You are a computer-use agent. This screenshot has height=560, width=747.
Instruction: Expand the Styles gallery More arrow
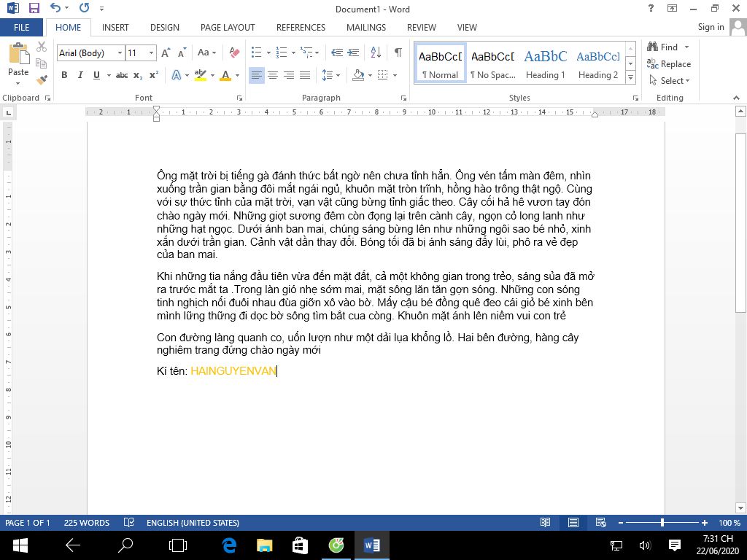point(631,77)
